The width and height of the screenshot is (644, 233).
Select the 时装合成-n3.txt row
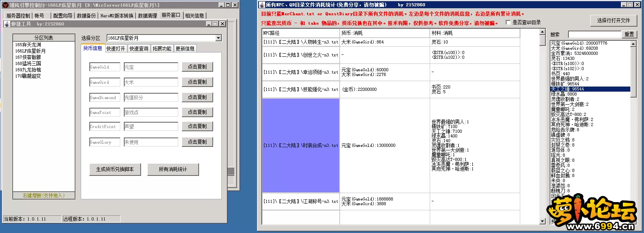point(301,146)
